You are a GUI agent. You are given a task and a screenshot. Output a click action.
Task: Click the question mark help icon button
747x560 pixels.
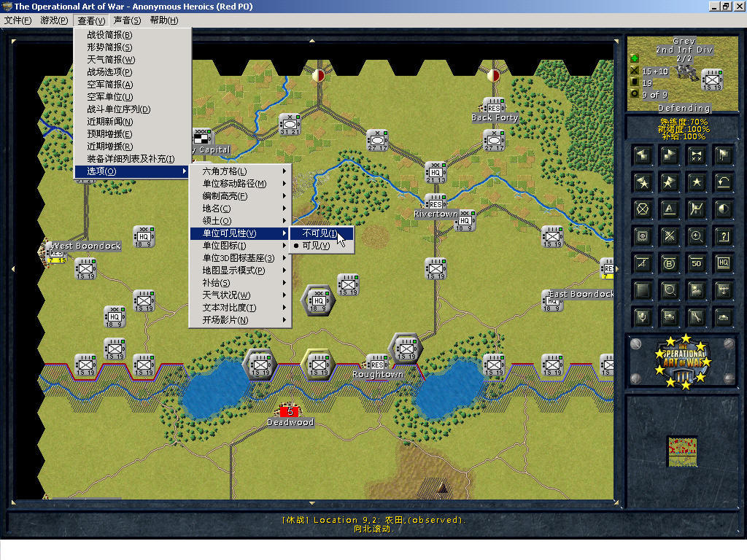point(724,236)
